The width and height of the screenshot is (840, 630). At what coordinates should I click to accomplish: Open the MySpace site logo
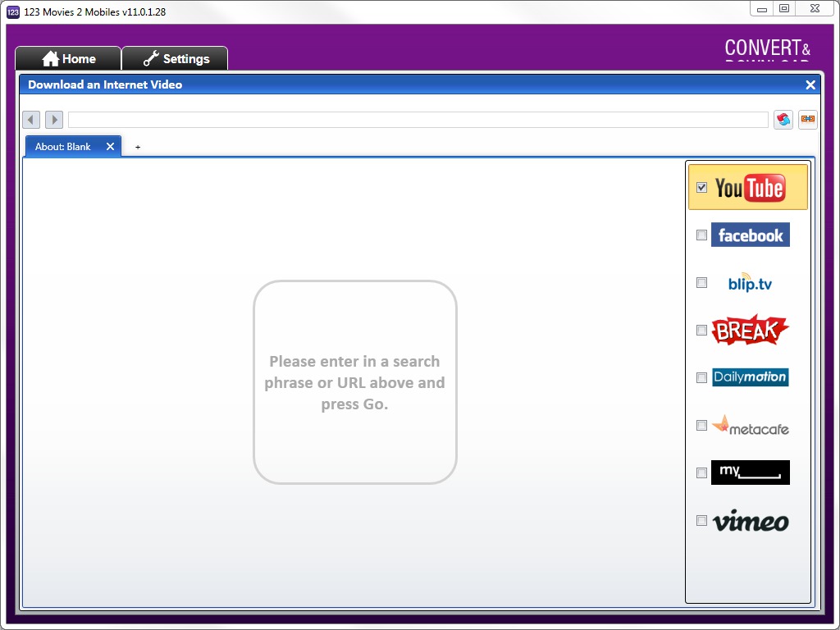tap(750, 472)
